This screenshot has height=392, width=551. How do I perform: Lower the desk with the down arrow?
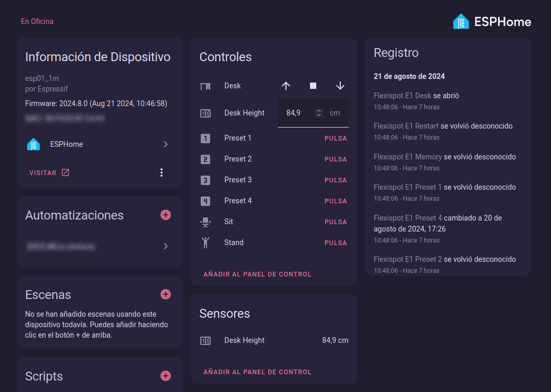(340, 86)
